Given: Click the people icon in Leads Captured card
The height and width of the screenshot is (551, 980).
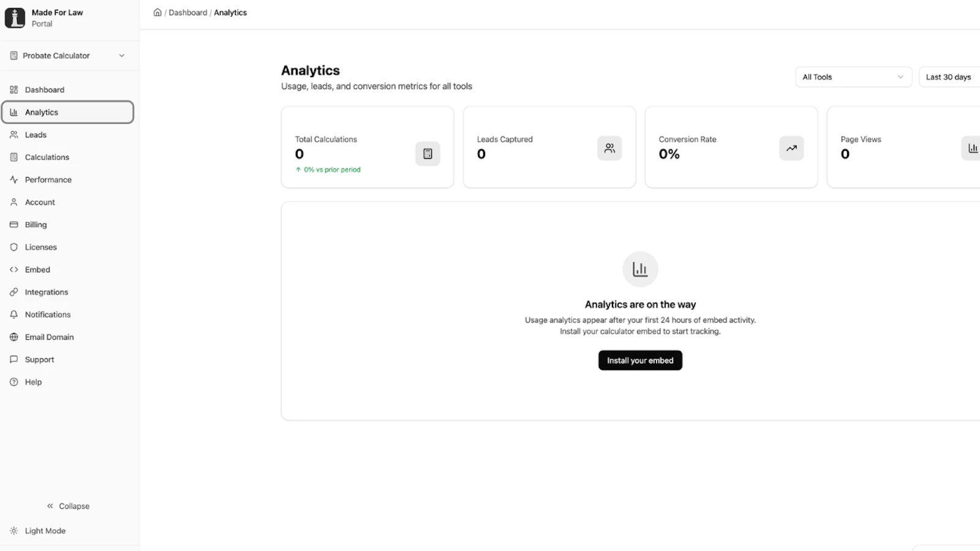Looking at the screenshot, I should (x=609, y=148).
